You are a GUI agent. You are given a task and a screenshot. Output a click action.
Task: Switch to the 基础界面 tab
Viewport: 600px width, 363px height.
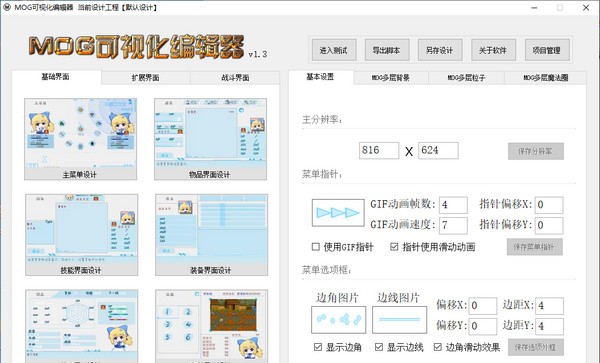coord(56,77)
